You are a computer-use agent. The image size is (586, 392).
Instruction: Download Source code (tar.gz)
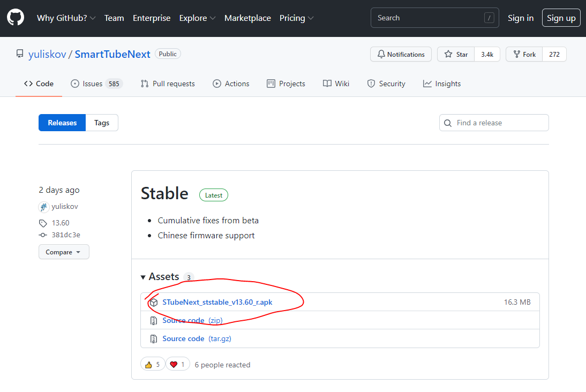point(197,339)
